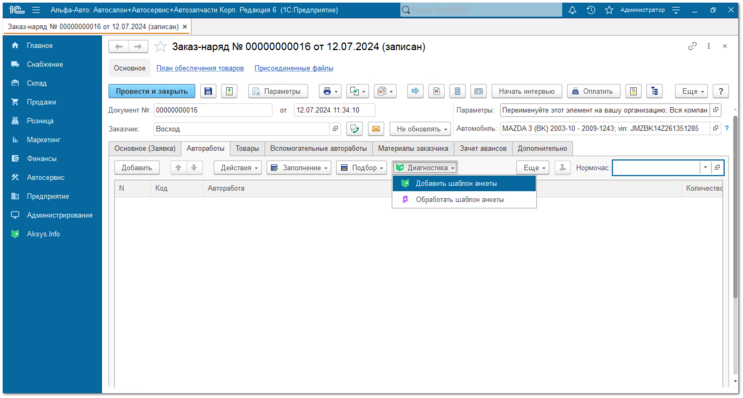The width and height of the screenshot is (743, 398).
Task: Click the Оплатить button
Action: pyautogui.click(x=594, y=91)
